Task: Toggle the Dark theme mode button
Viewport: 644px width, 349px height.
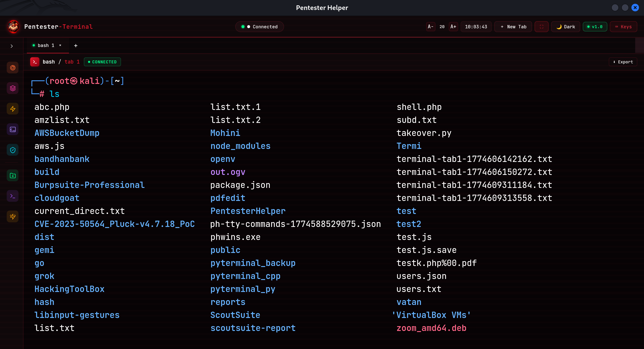Action: coord(566,27)
